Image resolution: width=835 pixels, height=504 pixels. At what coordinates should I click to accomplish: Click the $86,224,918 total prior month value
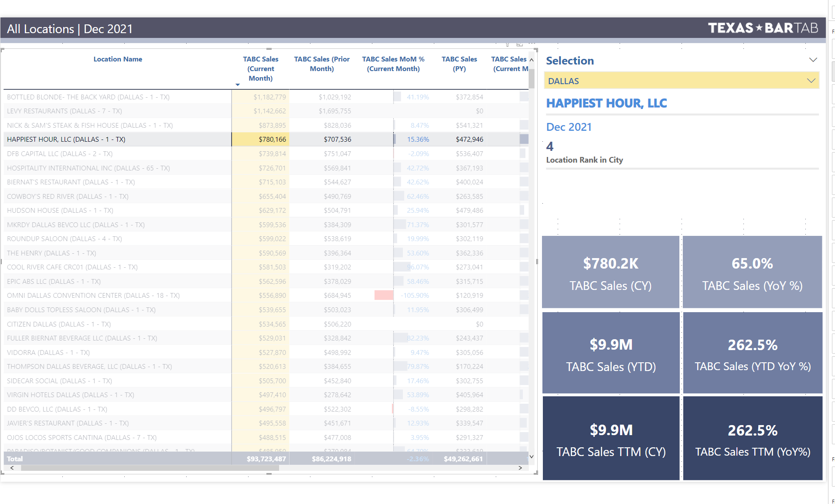coord(331,459)
